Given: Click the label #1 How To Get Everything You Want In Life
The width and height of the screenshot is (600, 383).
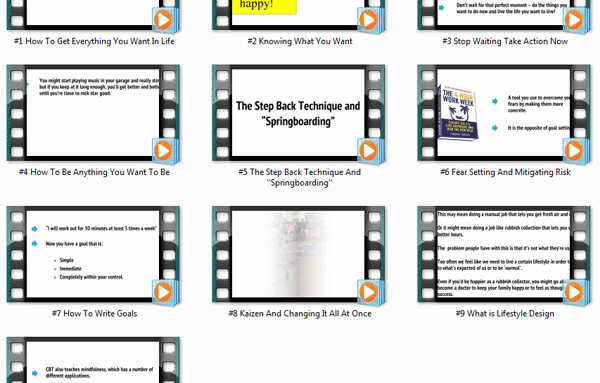Looking at the screenshot, I should point(94,41).
